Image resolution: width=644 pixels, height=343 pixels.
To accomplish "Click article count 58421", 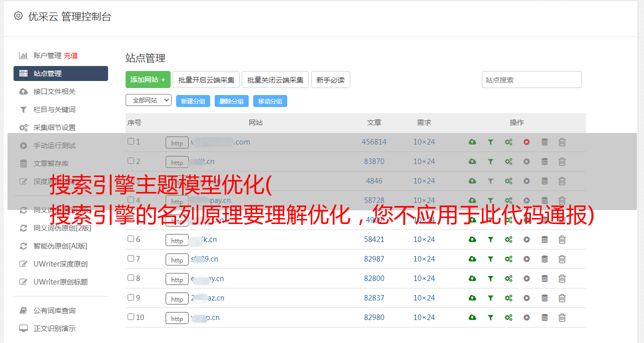I will coord(374,239).
